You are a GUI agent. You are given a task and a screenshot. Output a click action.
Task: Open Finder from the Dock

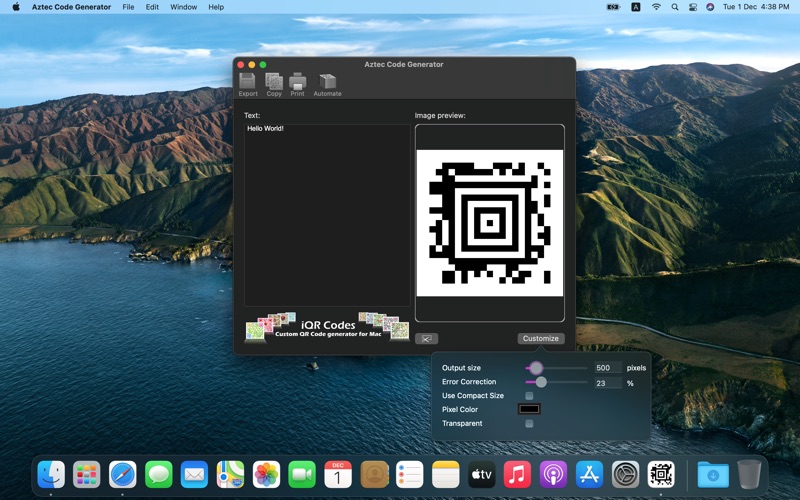[x=51, y=475]
